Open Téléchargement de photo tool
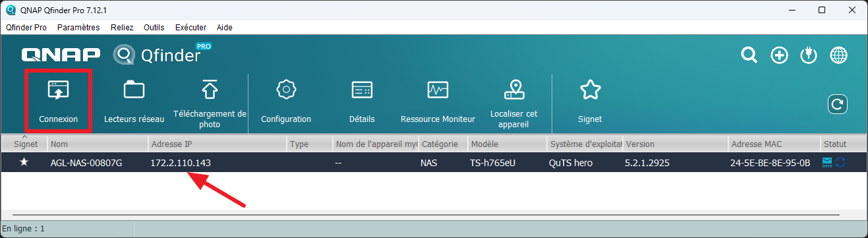 (x=210, y=89)
